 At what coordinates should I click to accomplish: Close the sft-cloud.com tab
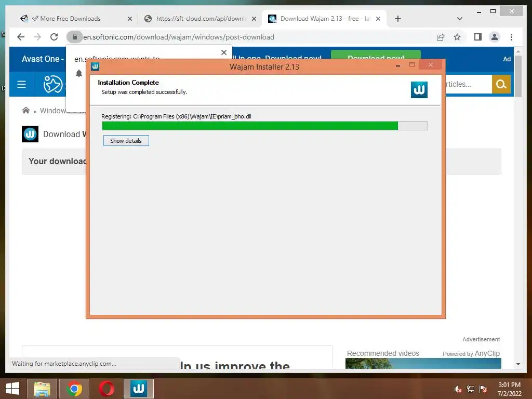point(254,19)
